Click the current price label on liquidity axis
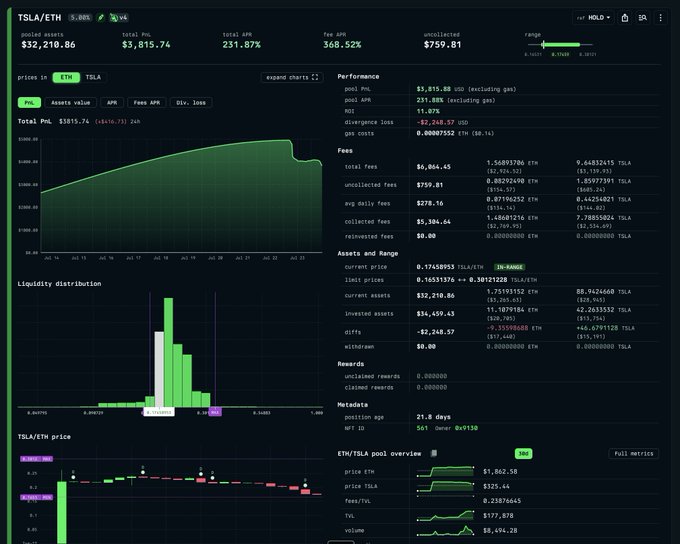680x544 pixels. click(159, 412)
